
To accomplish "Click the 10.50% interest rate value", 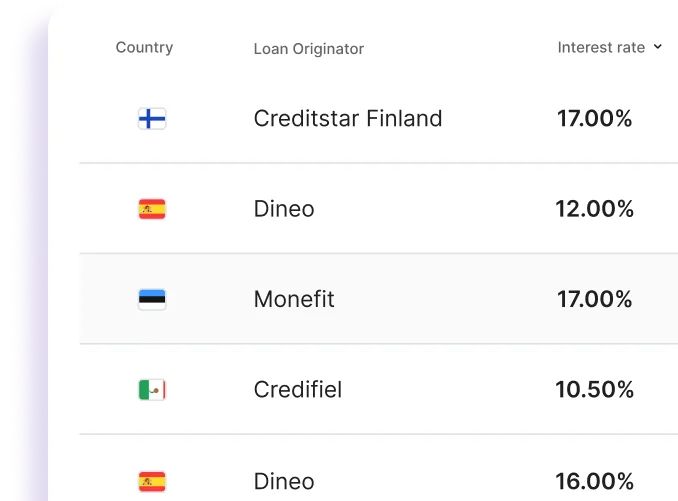I will pyautogui.click(x=594, y=389).
